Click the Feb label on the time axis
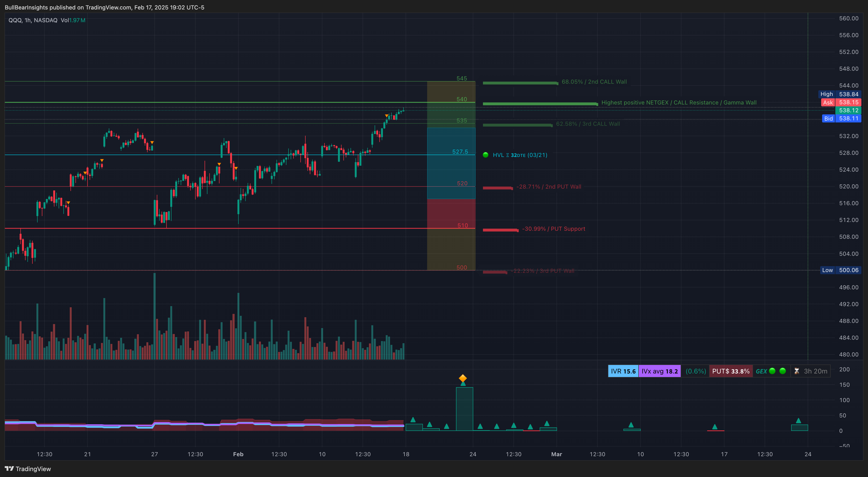 coord(238,454)
